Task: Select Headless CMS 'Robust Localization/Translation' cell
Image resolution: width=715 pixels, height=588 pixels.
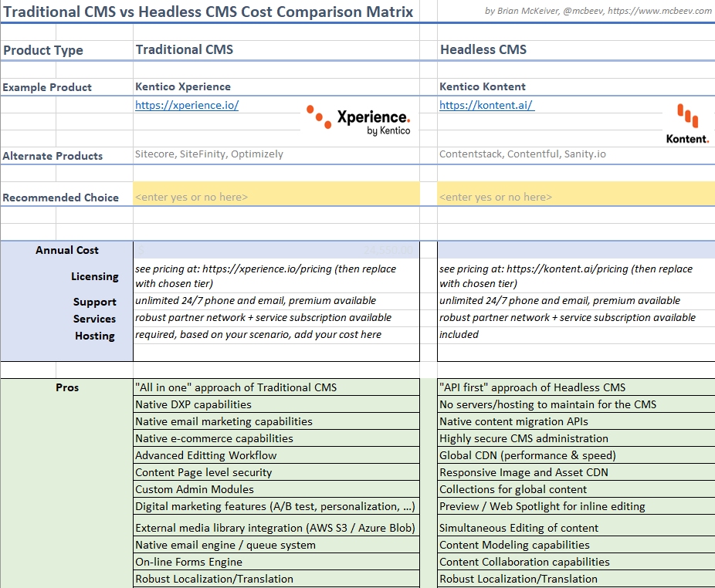Action: point(576,579)
